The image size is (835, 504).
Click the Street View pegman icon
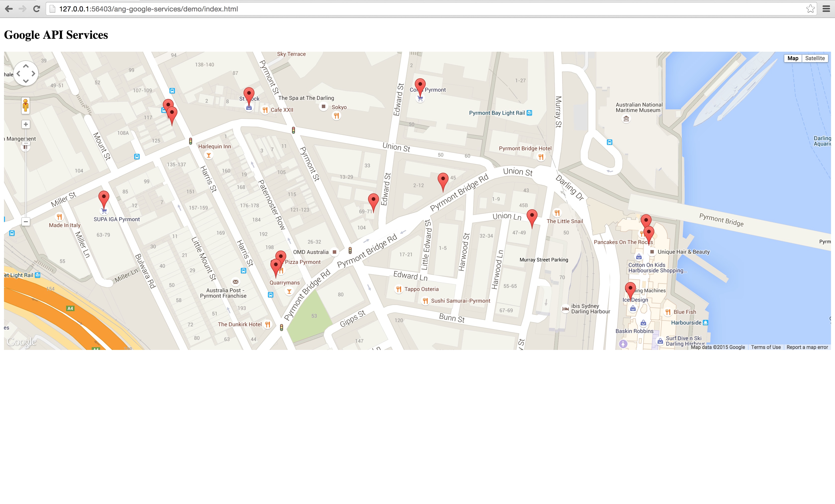25,105
